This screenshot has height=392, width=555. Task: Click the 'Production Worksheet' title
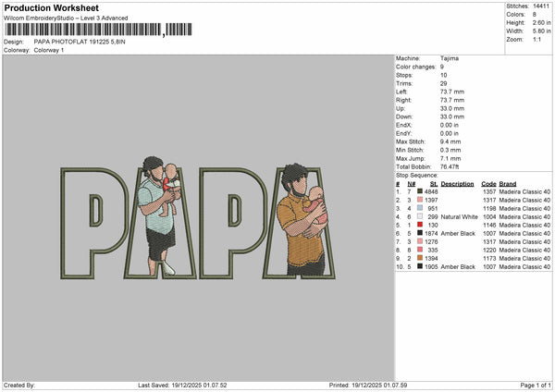point(52,7)
